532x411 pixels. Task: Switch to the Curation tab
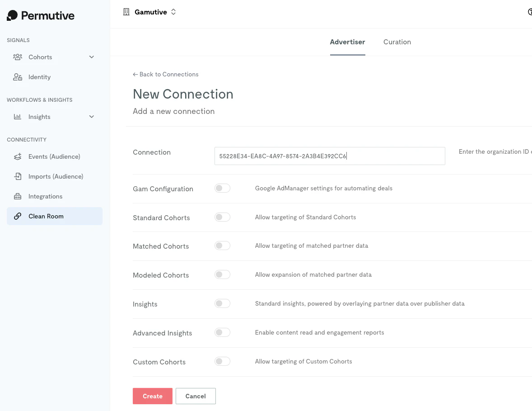click(x=397, y=42)
